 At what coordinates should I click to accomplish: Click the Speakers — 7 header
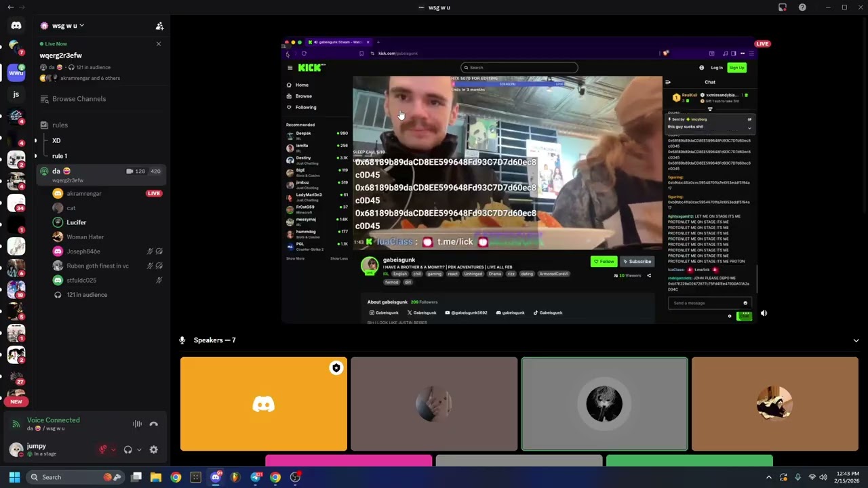pos(214,340)
